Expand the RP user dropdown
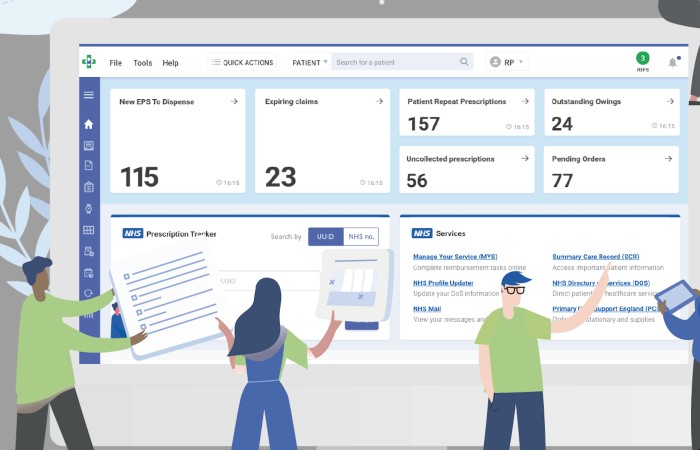The height and width of the screenshot is (450, 700). tap(507, 62)
